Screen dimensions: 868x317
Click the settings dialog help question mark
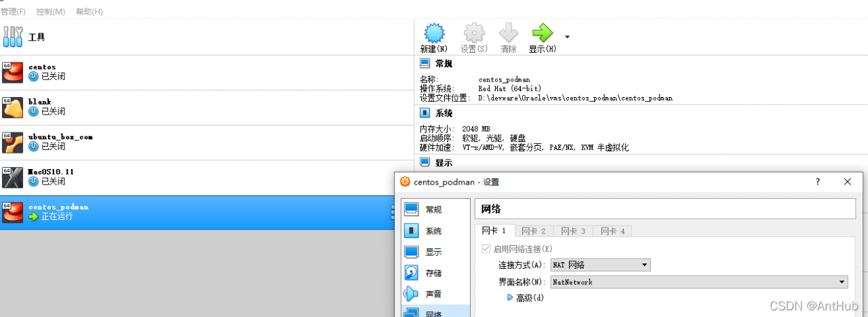pyautogui.click(x=818, y=182)
